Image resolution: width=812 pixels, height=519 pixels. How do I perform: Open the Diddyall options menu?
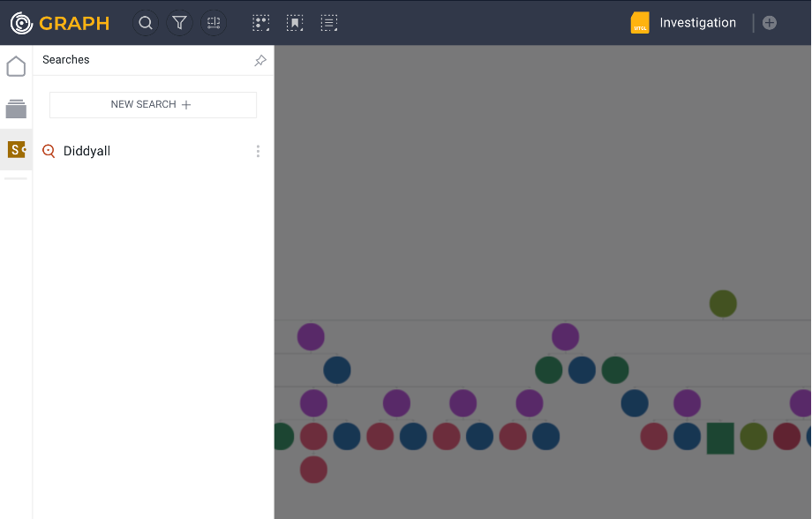pos(258,151)
